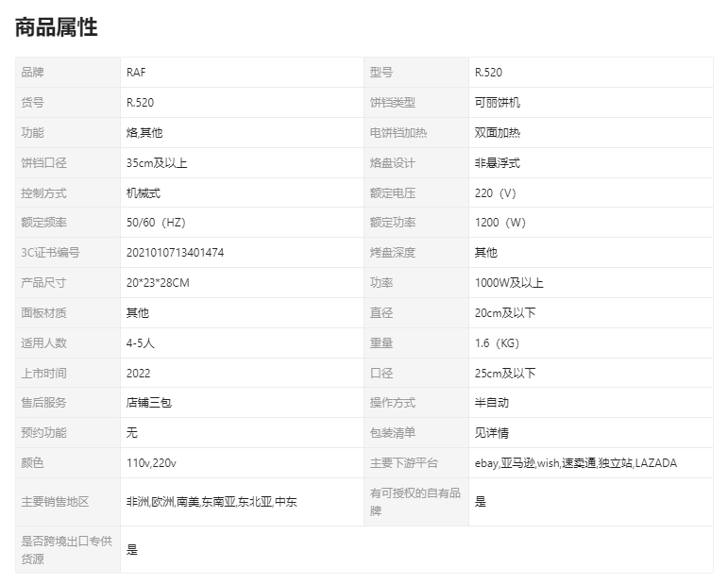Screen dimensions: 728x584
Task: Click the 产品尺寸 label
Action: 43,282
